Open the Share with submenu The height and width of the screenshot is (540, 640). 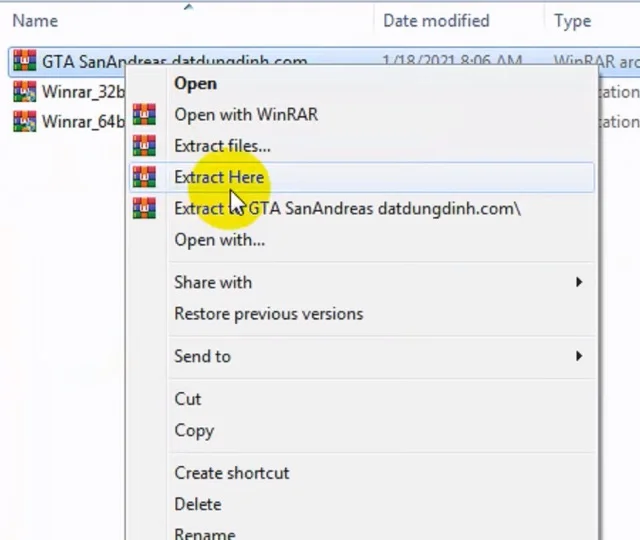(x=362, y=282)
